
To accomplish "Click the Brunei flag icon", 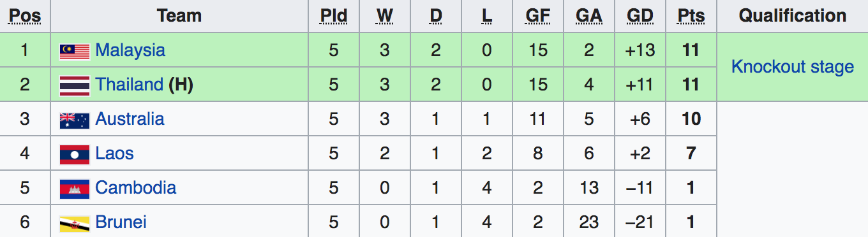I will click(x=74, y=224).
